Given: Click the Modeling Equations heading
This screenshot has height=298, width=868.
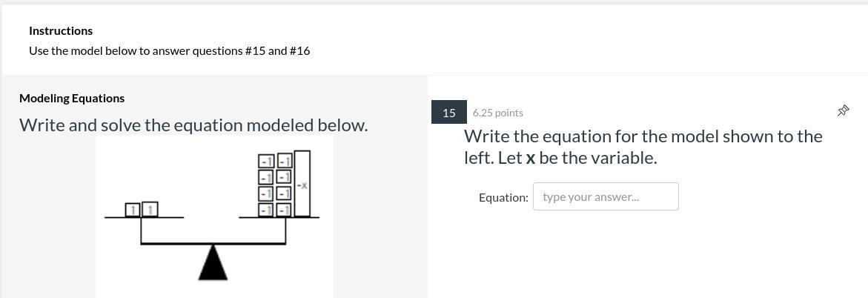Looking at the screenshot, I should [72, 99].
